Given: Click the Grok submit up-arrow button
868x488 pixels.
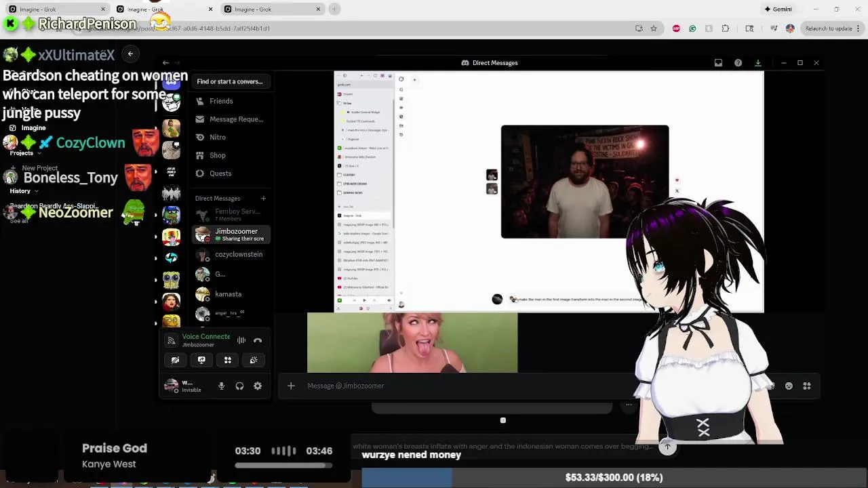Looking at the screenshot, I should (x=667, y=447).
